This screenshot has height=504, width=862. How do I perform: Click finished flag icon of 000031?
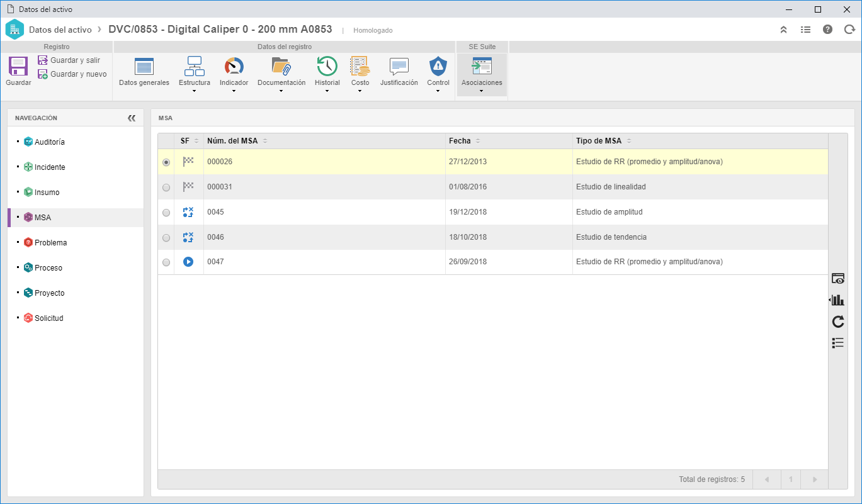click(188, 186)
